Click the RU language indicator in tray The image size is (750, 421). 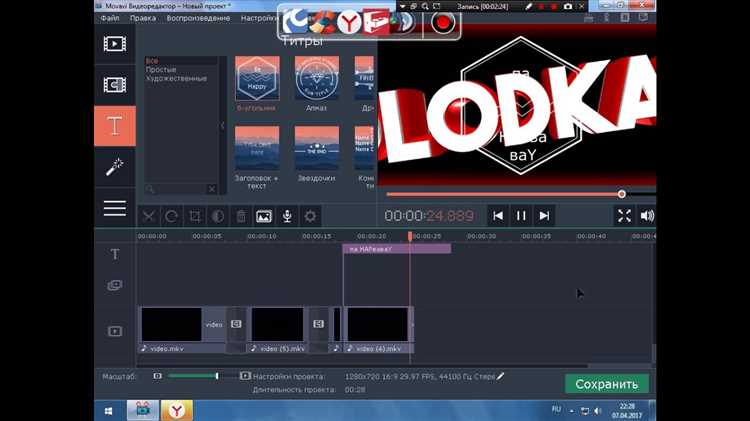556,410
